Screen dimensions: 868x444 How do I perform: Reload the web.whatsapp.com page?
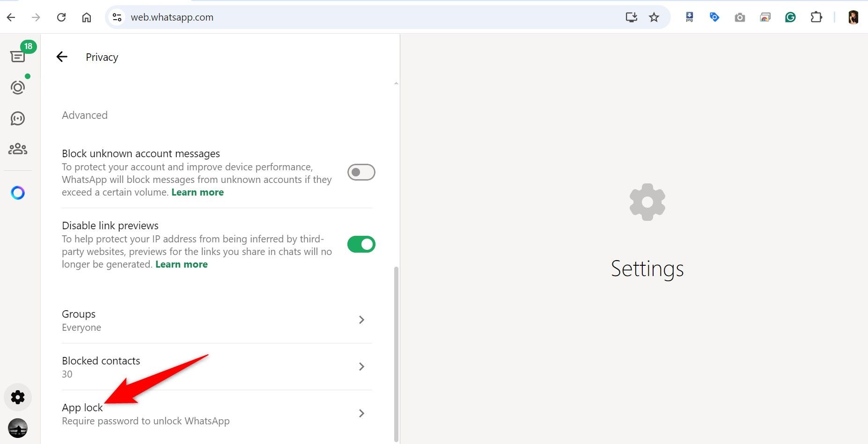click(x=61, y=17)
